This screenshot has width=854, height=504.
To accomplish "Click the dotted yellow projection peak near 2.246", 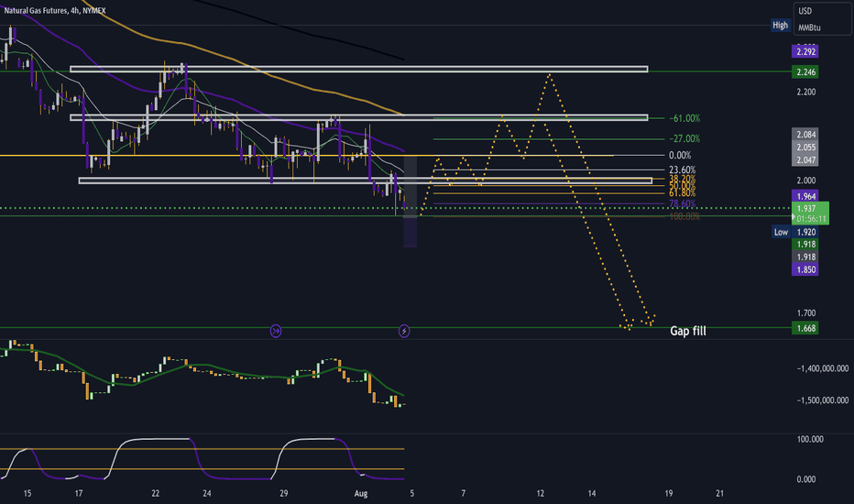I will tap(550, 75).
